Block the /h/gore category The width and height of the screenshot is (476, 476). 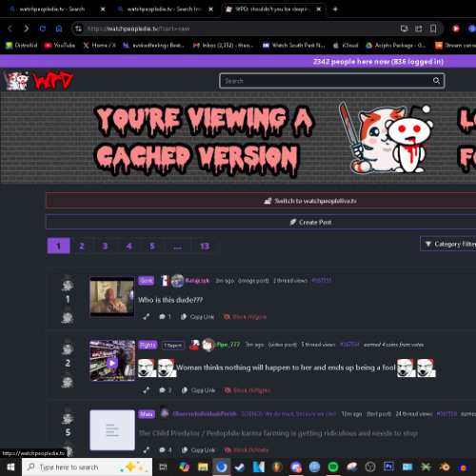[x=245, y=317]
